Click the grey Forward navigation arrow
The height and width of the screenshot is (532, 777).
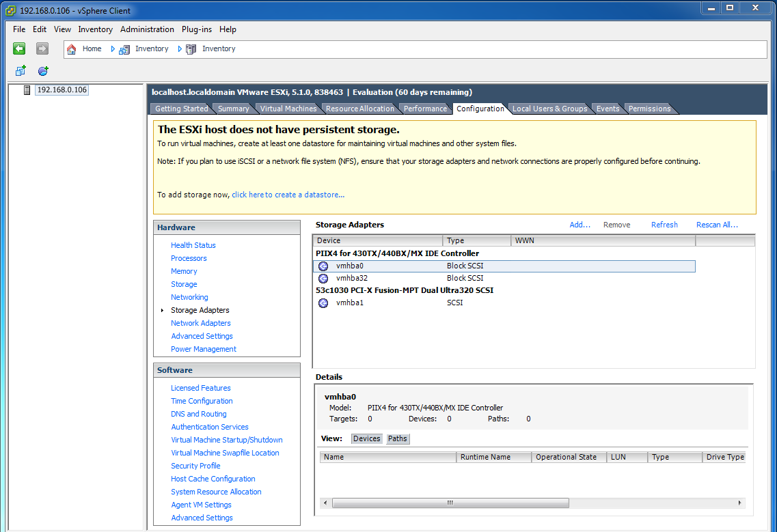pyautogui.click(x=42, y=48)
